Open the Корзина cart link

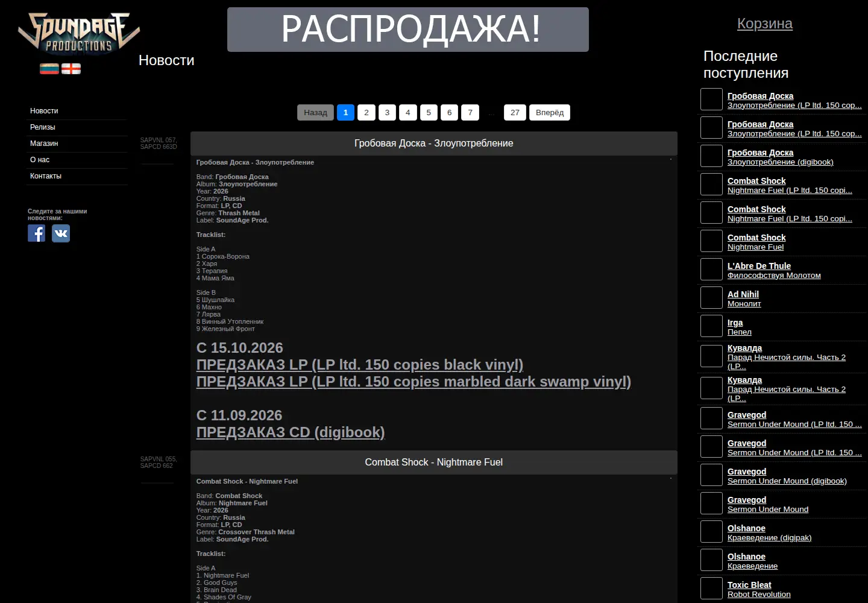click(764, 24)
